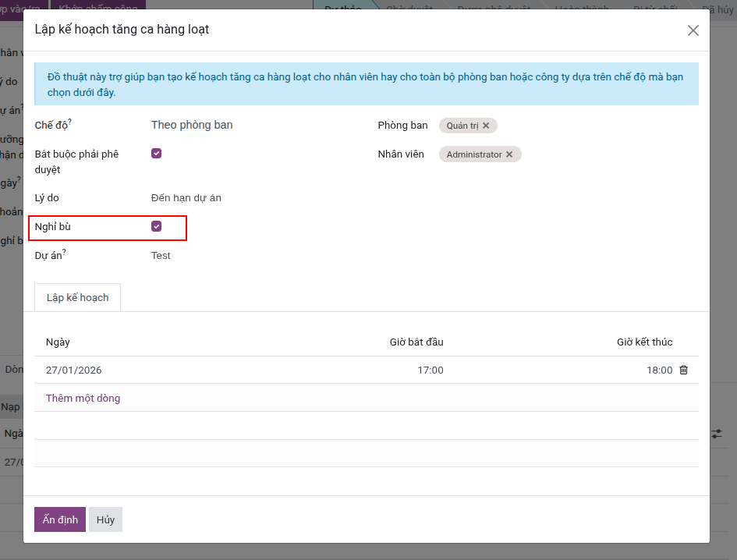The width and height of the screenshot is (737, 560).
Task: Delete the 27/01/2026 overtime row
Action: pos(683,370)
